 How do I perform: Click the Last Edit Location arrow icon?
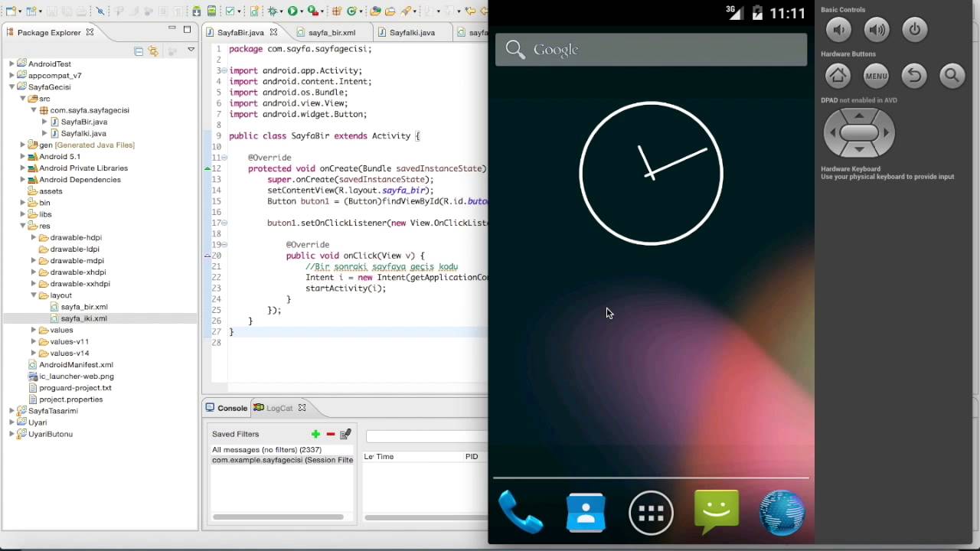click(469, 11)
